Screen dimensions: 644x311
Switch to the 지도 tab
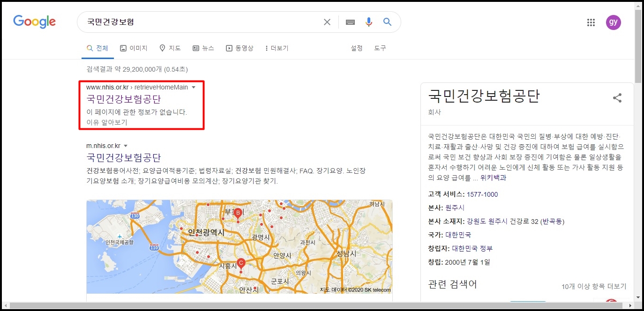pyautogui.click(x=170, y=48)
